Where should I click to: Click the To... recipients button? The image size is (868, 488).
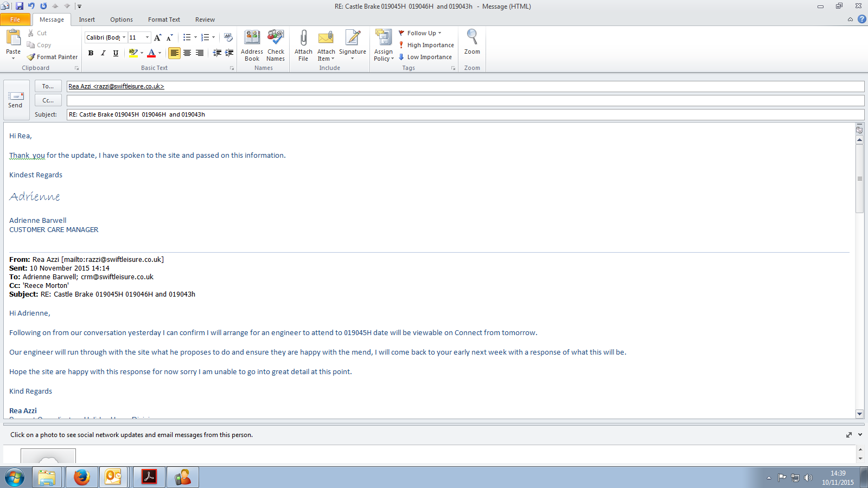[48, 86]
